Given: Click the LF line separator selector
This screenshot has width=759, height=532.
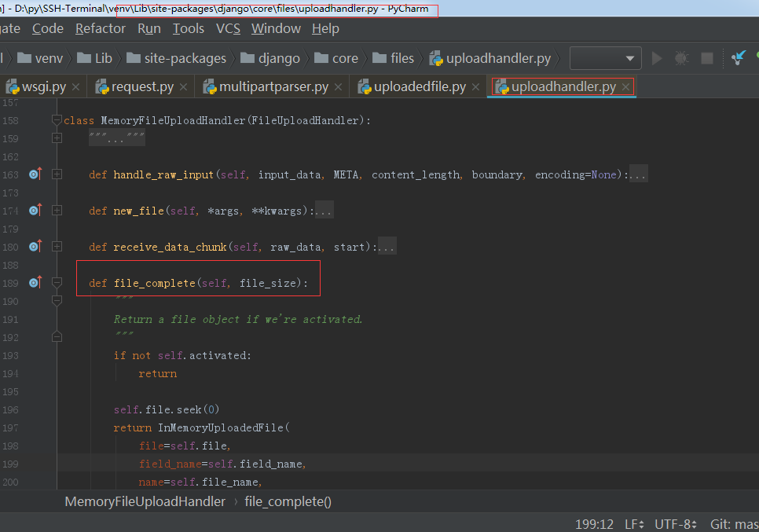Looking at the screenshot, I should click(x=634, y=524).
